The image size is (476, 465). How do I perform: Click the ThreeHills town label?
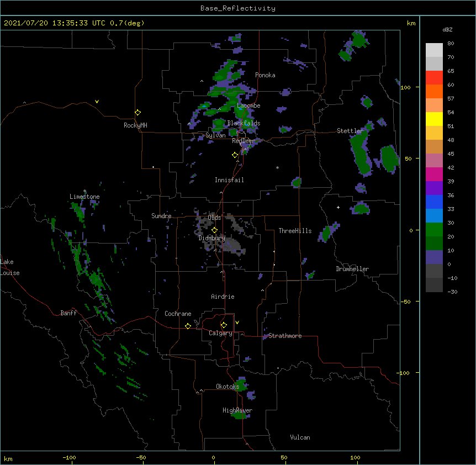click(295, 231)
